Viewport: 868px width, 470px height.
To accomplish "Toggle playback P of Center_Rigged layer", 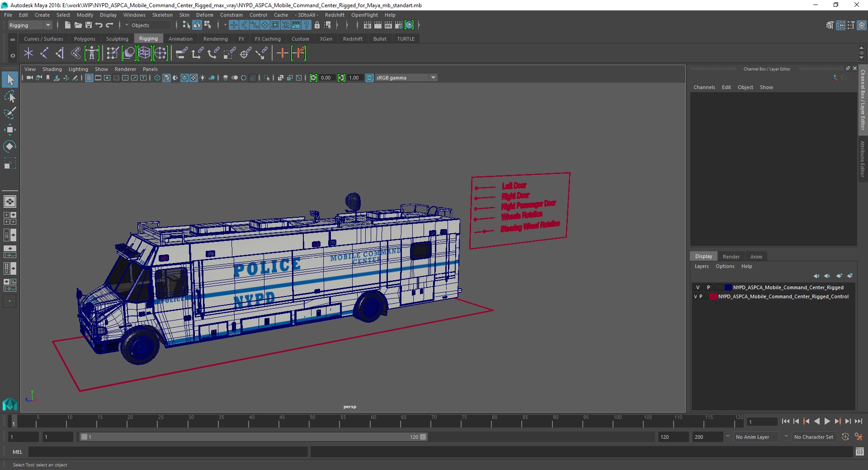I will click(x=708, y=287).
